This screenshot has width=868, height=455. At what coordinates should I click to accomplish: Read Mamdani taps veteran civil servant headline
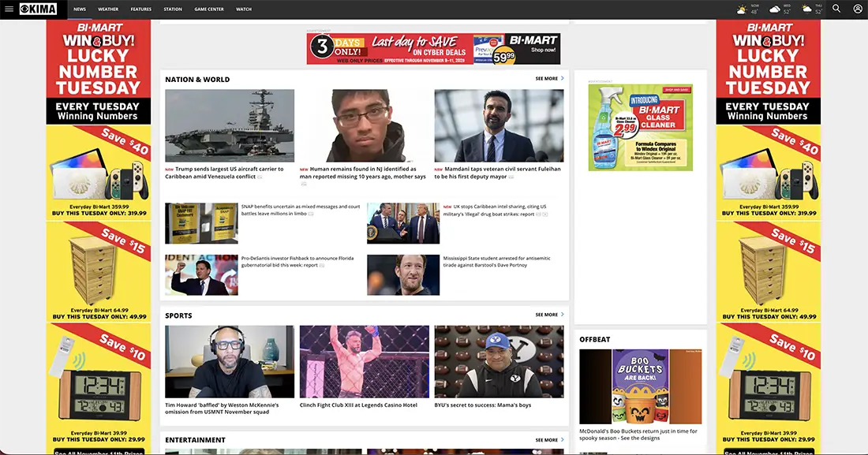pyautogui.click(x=497, y=173)
